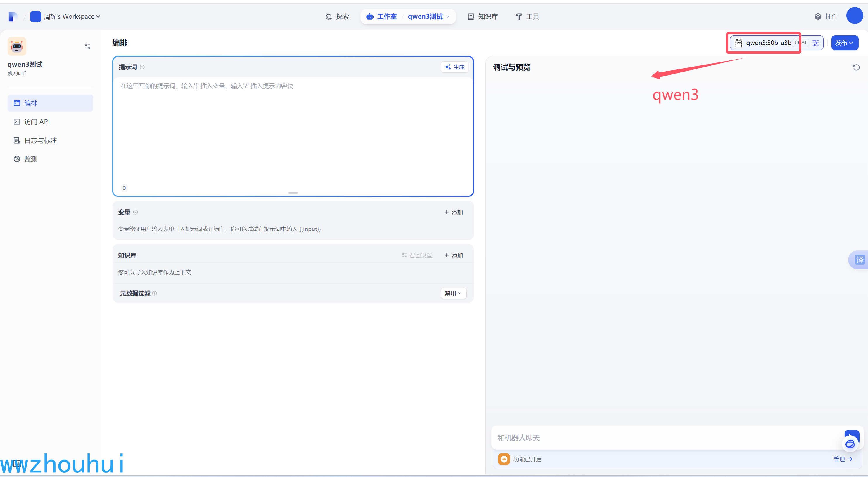868x477 pixels.
Task: Click the translate floating icon
Action: pos(860,260)
